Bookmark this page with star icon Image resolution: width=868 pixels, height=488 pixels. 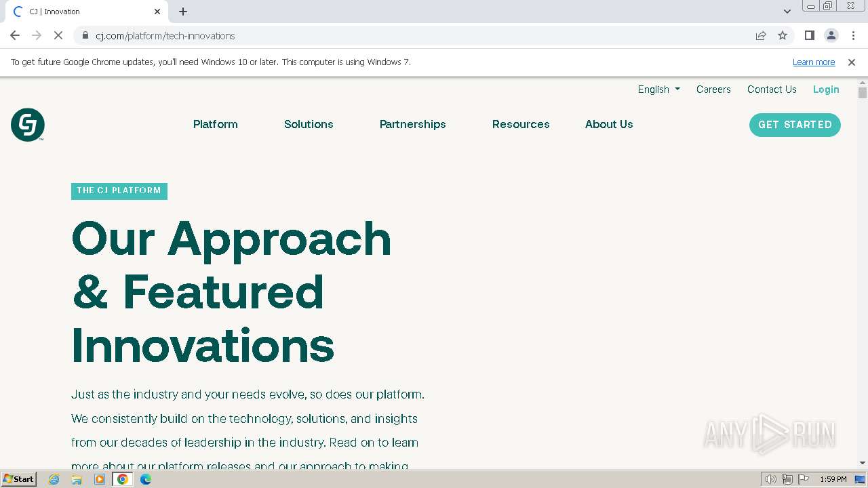point(783,36)
